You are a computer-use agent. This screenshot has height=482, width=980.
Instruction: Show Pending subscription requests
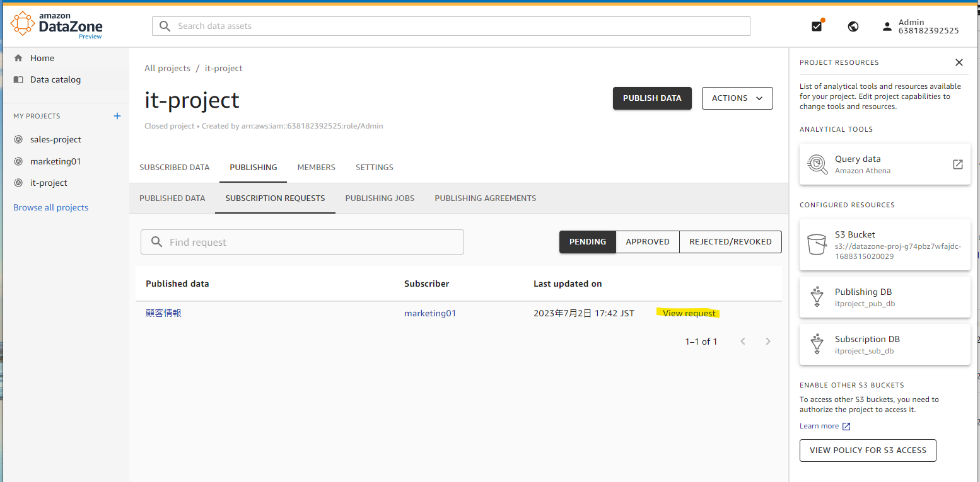pyautogui.click(x=588, y=242)
